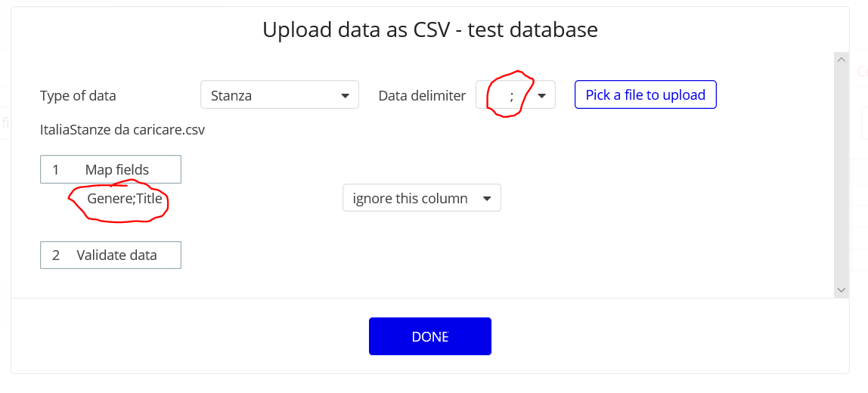Open the Type of data dropdown

[279, 95]
